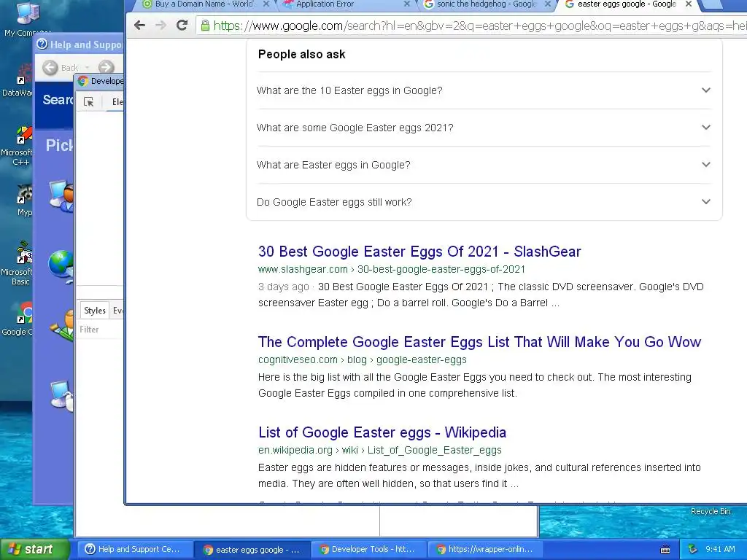Image resolution: width=747 pixels, height=560 pixels.
Task: Click the Developer Tools window Chrome icon
Action: point(83,81)
